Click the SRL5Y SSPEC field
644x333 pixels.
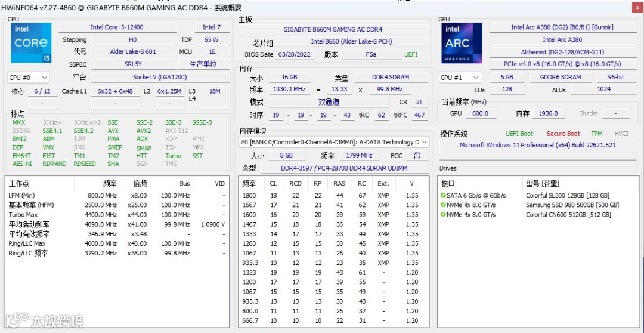[x=132, y=64]
